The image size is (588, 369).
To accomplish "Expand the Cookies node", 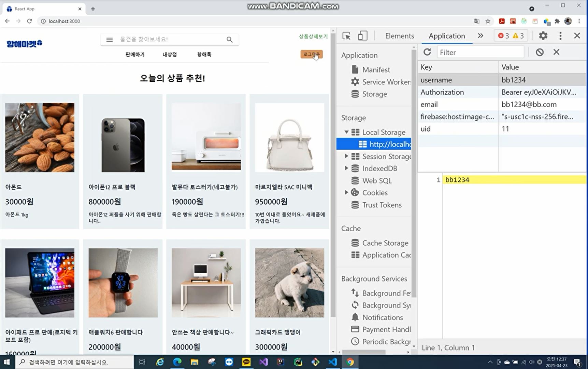I will coord(346,192).
